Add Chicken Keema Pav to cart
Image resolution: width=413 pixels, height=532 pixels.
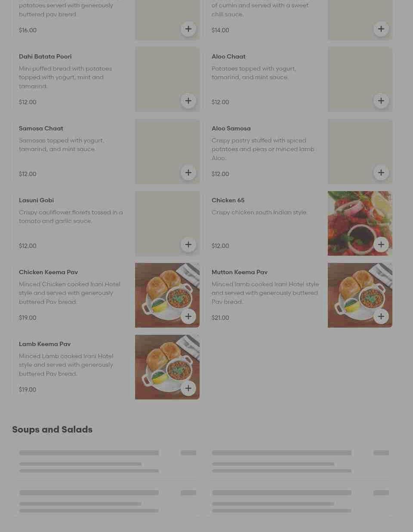click(x=188, y=316)
